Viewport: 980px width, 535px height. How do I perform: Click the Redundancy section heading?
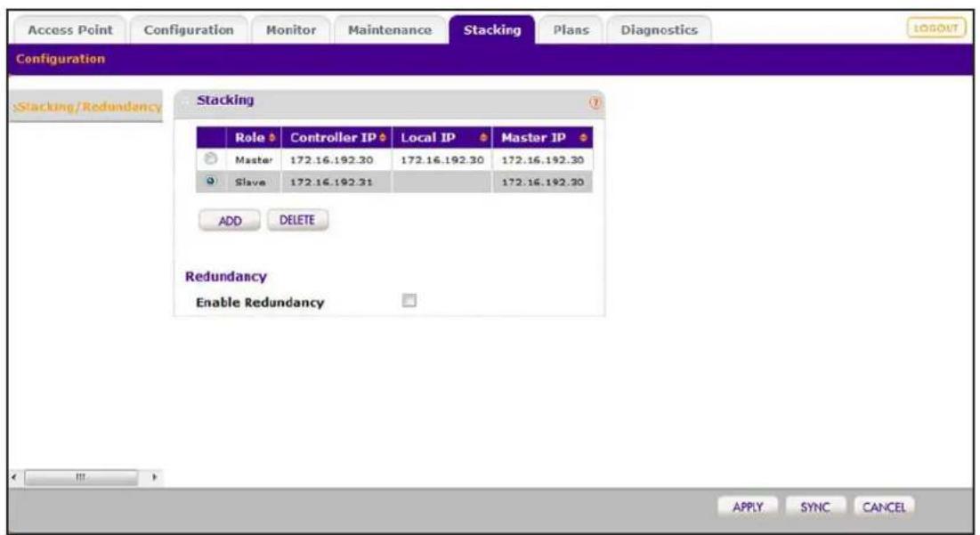pyautogui.click(x=225, y=276)
